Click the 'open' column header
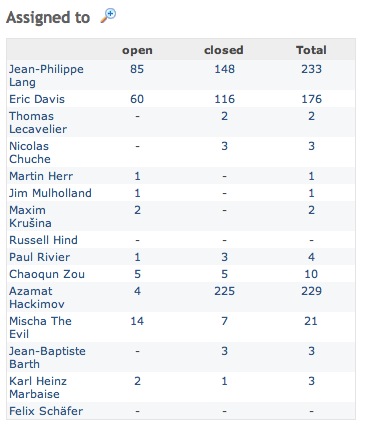 tap(137, 50)
